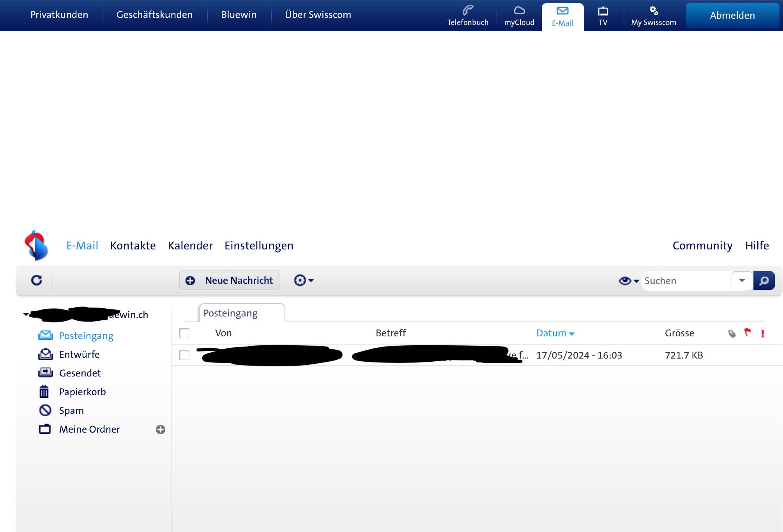This screenshot has width=783, height=532.
Task: Add a new folder with plus icon
Action: 160,429
